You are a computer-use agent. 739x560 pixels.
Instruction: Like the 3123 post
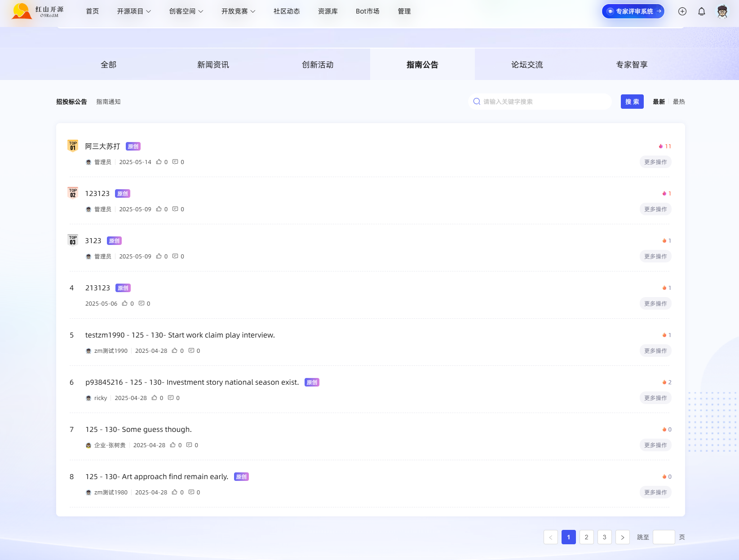pyautogui.click(x=159, y=256)
